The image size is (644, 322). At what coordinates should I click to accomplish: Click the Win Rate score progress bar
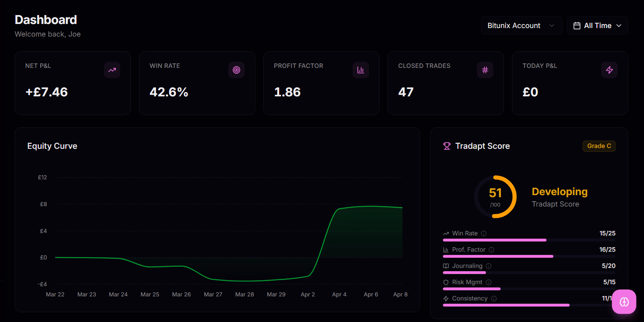pyautogui.click(x=529, y=240)
